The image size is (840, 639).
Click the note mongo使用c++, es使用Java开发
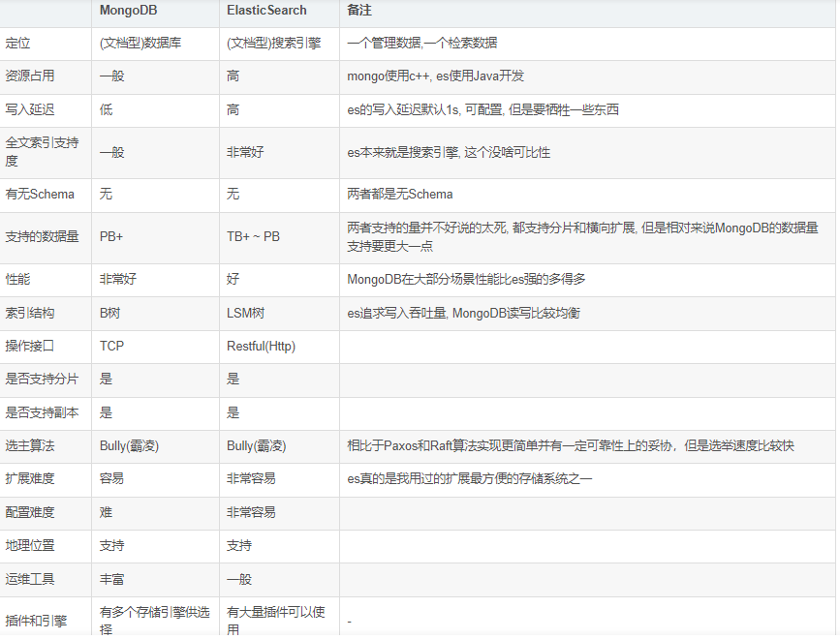click(436, 76)
